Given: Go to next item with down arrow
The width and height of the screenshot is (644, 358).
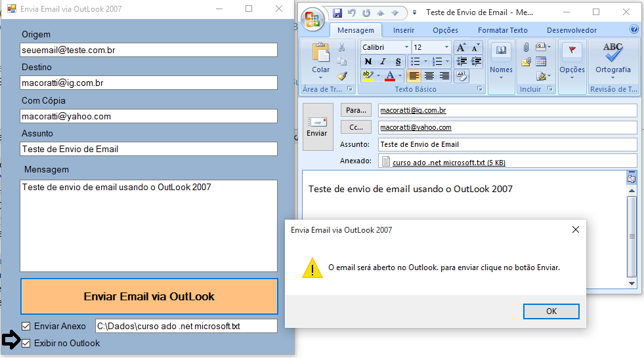Looking at the screenshot, I should [395, 13].
